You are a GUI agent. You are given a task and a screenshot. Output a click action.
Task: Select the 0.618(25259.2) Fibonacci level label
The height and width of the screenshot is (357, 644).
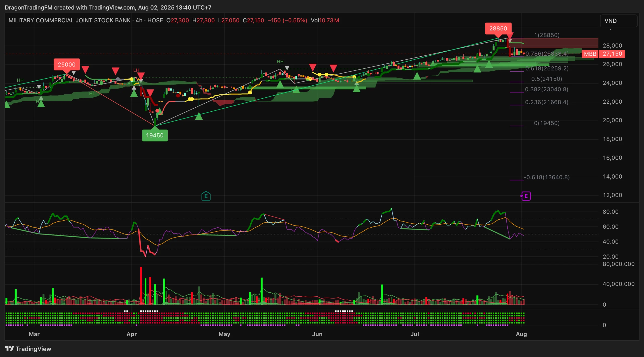(547, 68)
